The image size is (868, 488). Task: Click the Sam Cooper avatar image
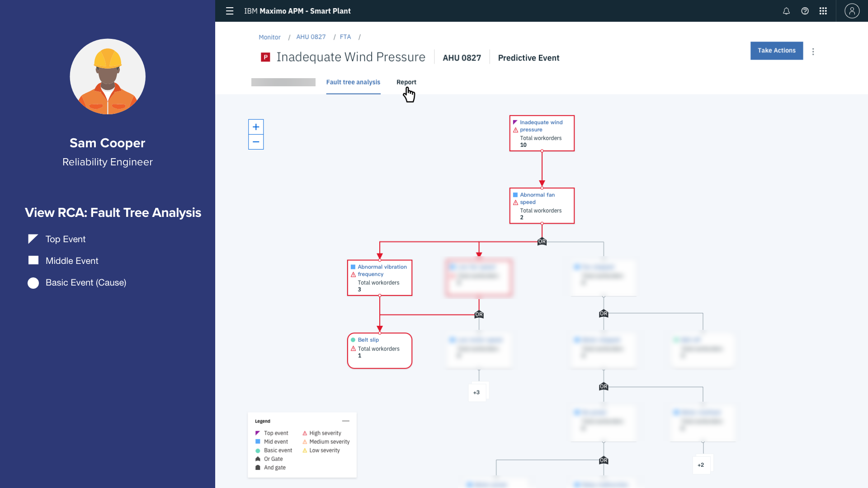[108, 76]
